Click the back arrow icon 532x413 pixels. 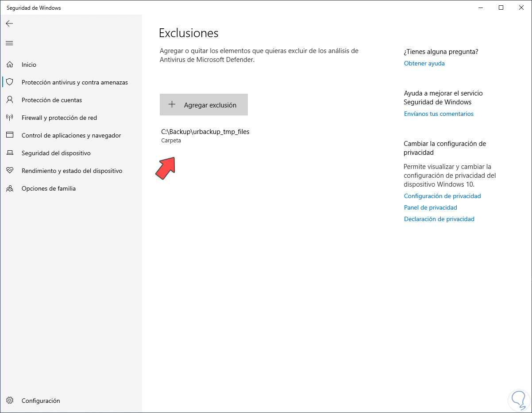point(9,23)
